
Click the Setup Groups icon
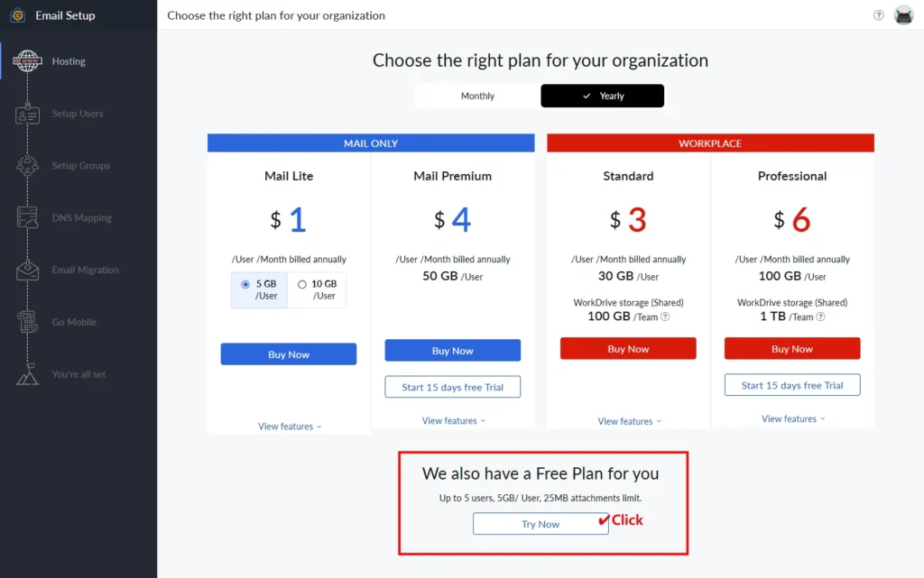(x=28, y=166)
